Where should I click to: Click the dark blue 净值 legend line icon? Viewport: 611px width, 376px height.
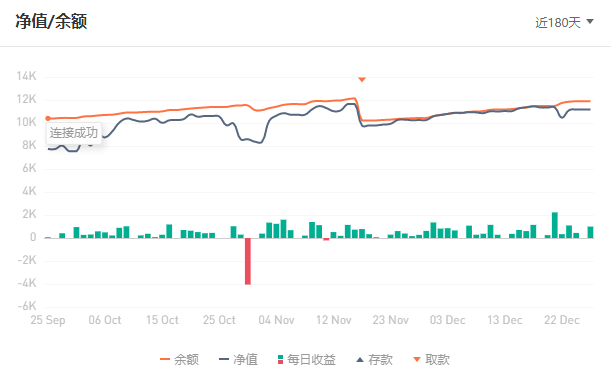click(x=224, y=359)
